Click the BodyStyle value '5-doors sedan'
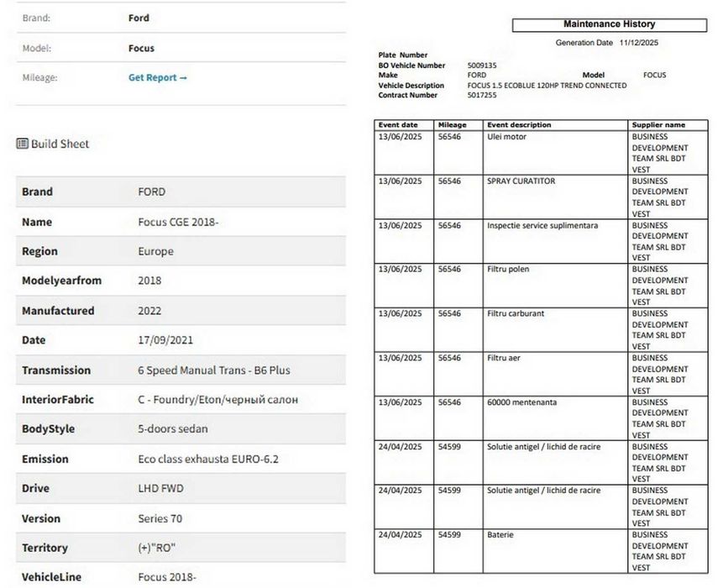The height and width of the screenshot is (588, 723). tap(173, 429)
